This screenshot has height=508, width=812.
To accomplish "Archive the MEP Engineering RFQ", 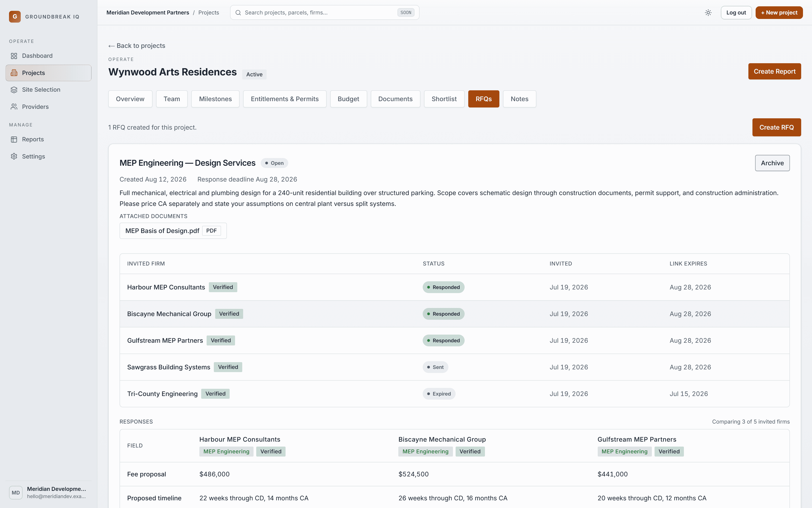I will [x=772, y=163].
